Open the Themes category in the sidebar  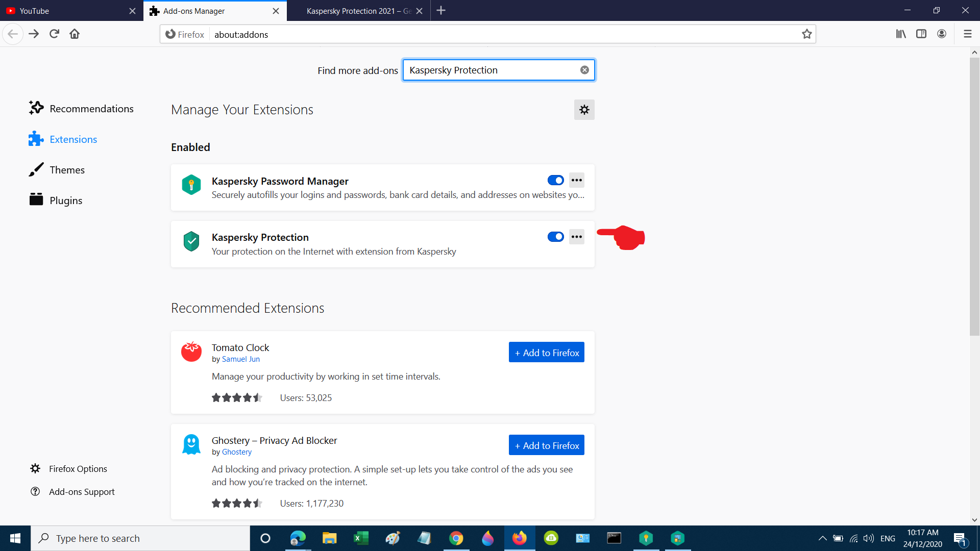pyautogui.click(x=67, y=170)
